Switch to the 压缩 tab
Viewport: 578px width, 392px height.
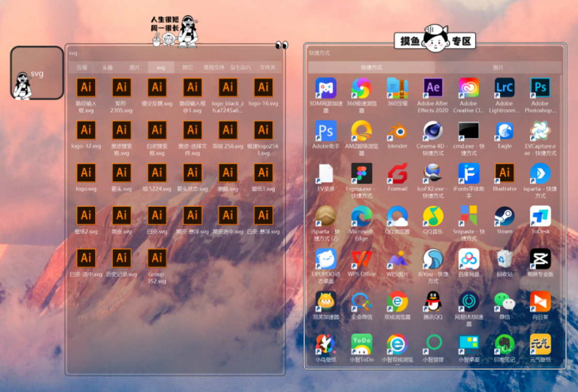pos(82,68)
